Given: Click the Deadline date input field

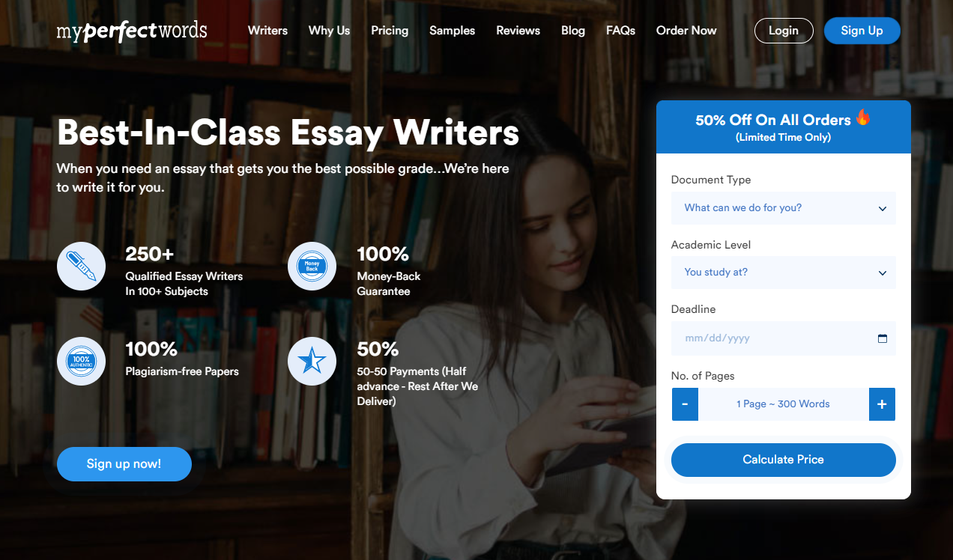Looking at the screenshot, I should point(783,338).
